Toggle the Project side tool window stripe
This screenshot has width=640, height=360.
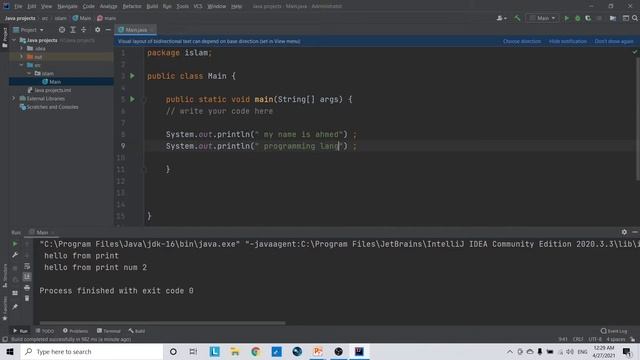4,37
